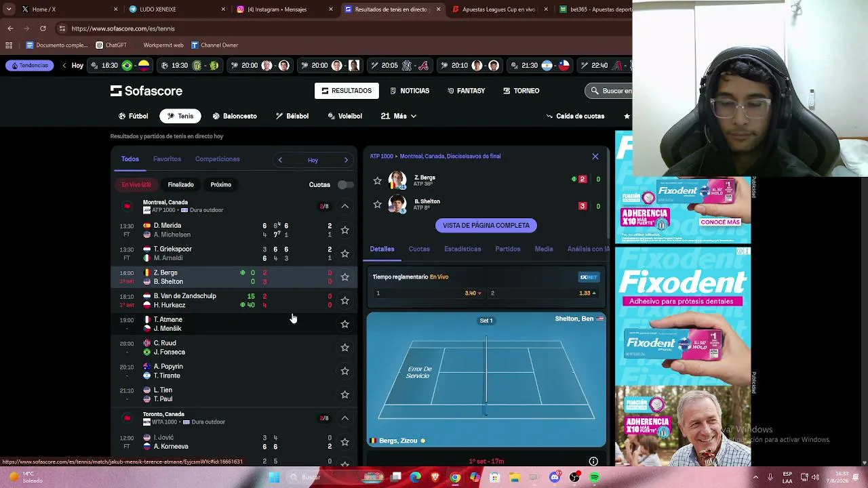The width and height of the screenshot is (868, 488).
Task: Open the Hoy date picker
Action: [313, 160]
